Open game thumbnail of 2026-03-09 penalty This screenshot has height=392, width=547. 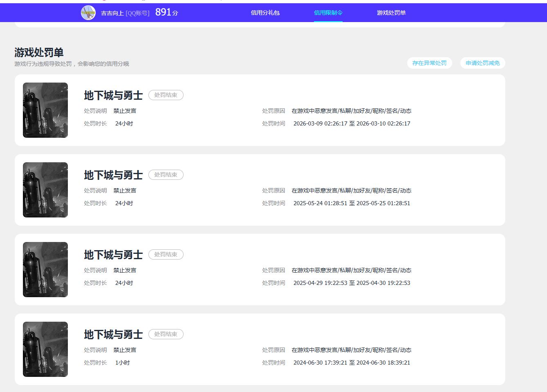pyautogui.click(x=45, y=110)
